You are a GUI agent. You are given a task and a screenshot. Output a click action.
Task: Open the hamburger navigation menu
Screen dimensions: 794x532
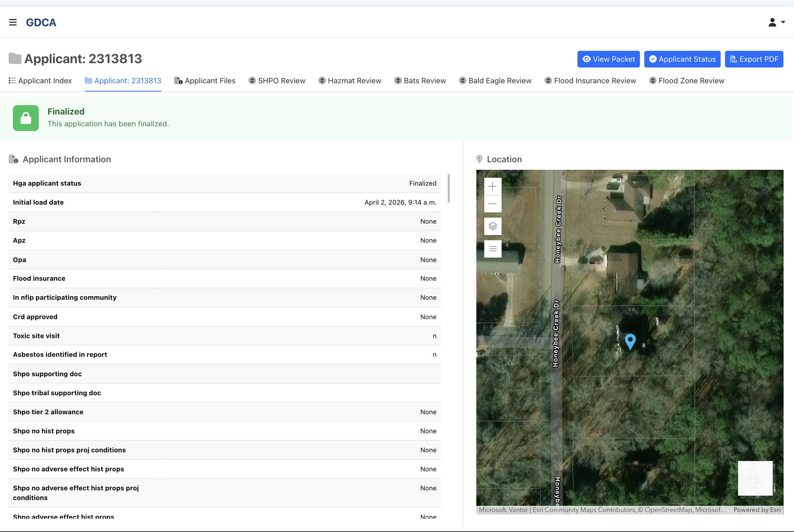13,22
